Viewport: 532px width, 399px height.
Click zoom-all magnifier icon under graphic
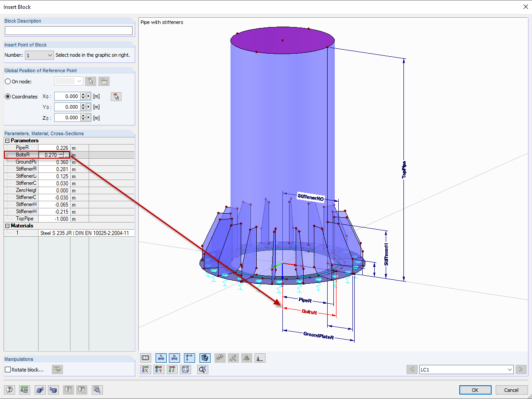coord(203,369)
